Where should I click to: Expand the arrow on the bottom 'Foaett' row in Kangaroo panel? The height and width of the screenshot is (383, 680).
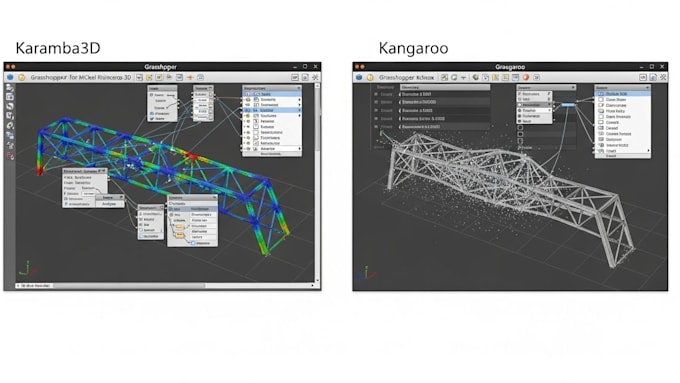(x=648, y=151)
